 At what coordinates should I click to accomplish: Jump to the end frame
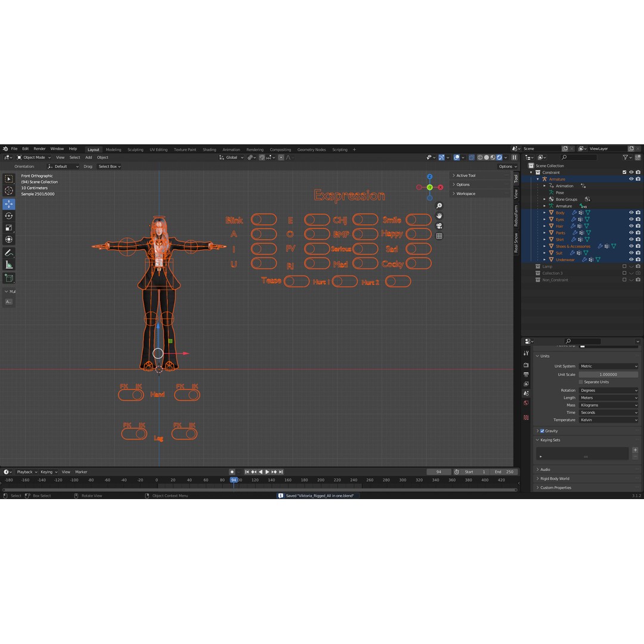[x=281, y=472]
